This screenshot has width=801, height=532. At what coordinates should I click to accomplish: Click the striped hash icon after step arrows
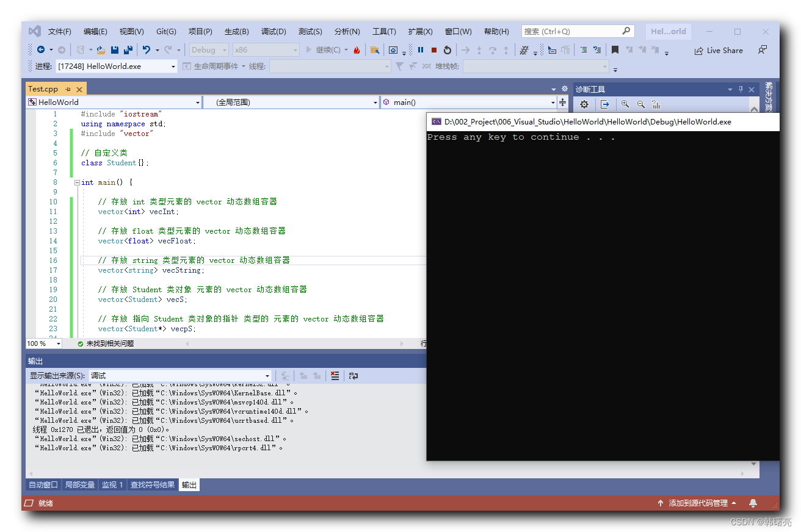[x=524, y=50]
